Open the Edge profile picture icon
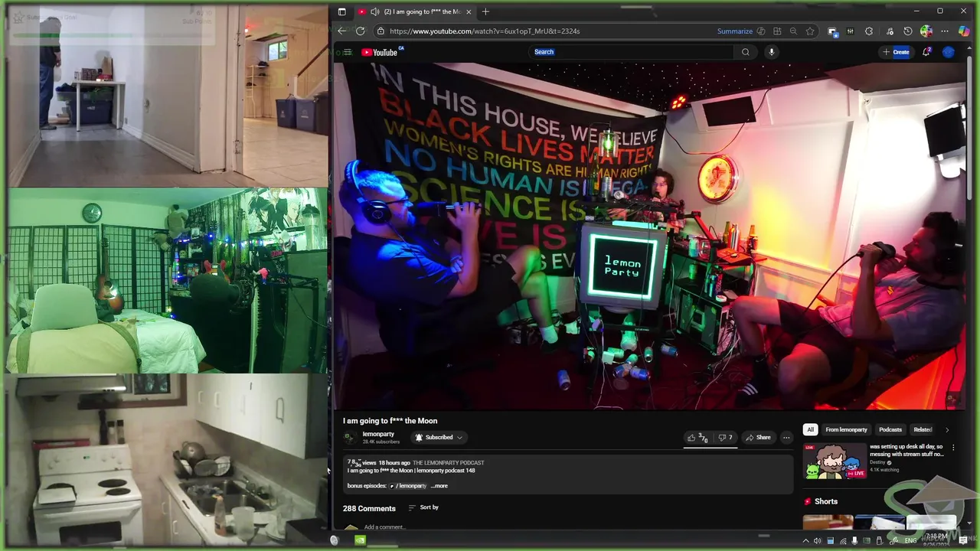Screen dimensions: 980x551 926,31
